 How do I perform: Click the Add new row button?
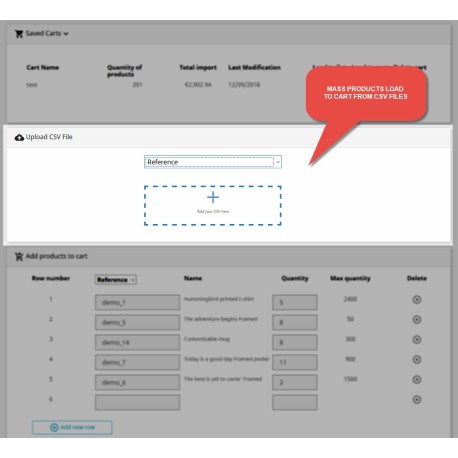[x=72, y=427]
